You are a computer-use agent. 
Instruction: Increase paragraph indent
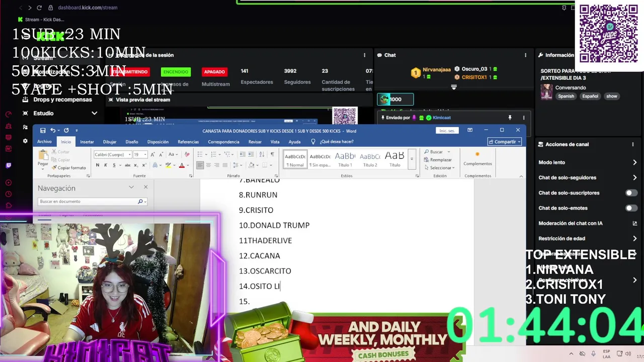click(x=251, y=154)
